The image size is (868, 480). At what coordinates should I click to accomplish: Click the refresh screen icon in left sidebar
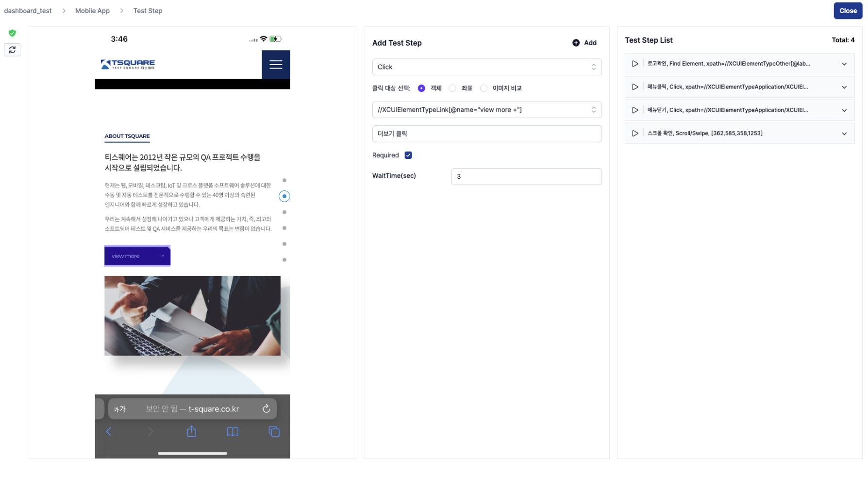(12, 50)
